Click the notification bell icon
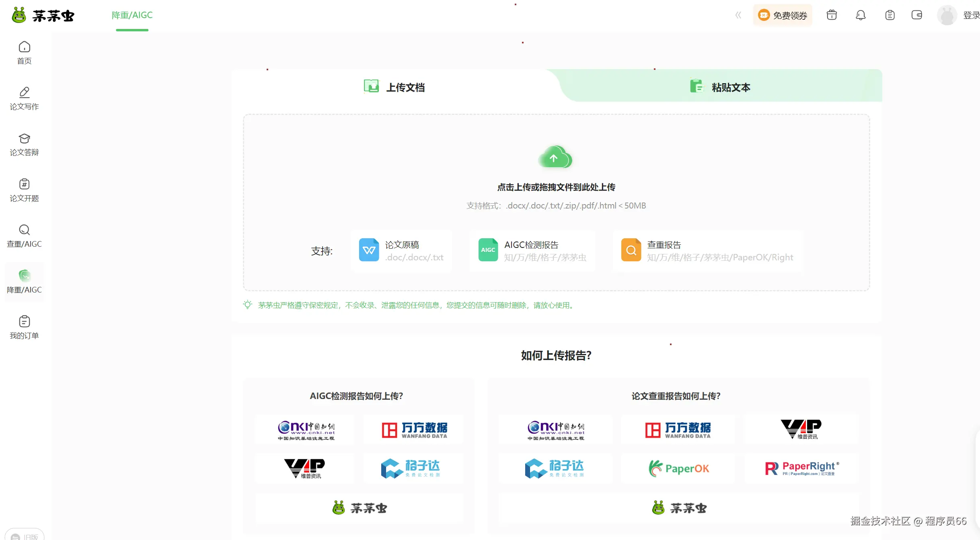 click(x=861, y=15)
